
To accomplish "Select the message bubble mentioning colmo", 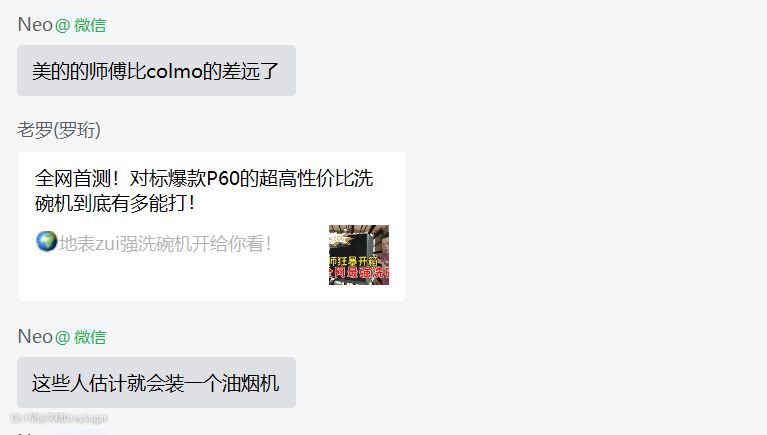I will [157, 70].
